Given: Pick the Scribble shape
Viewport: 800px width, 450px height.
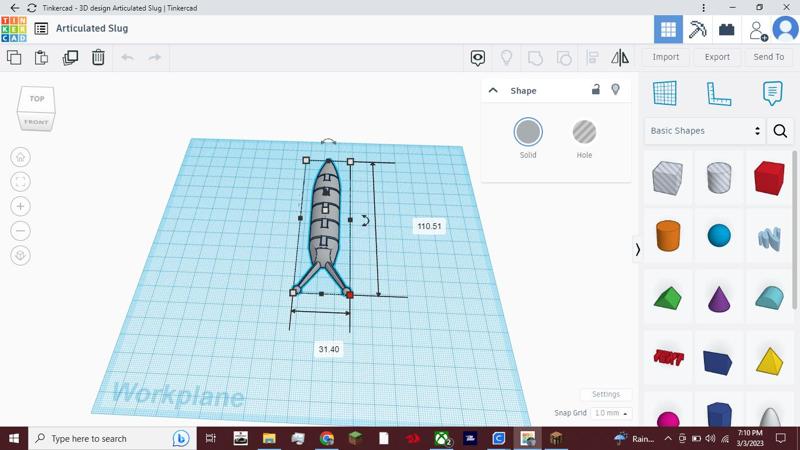Looking at the screenshot, I should pos(769,238).
